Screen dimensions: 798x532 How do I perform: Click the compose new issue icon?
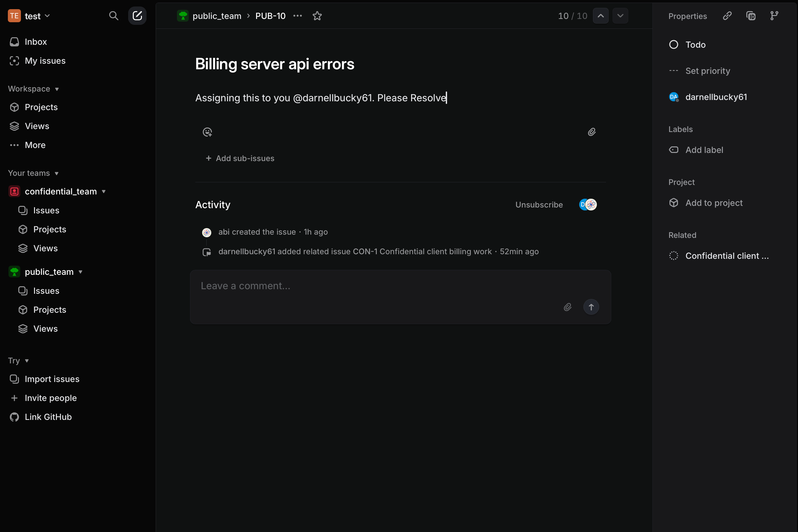[x=137, y=16]
